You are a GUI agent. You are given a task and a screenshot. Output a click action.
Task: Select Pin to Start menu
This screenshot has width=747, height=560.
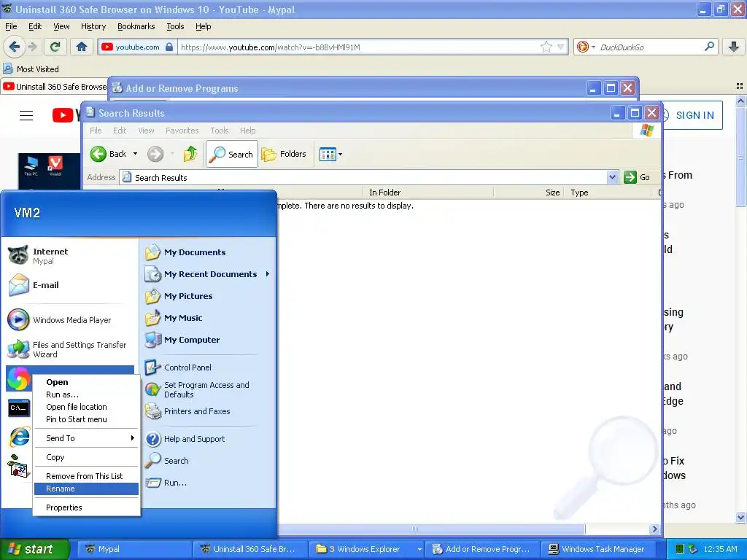(87, 419)
